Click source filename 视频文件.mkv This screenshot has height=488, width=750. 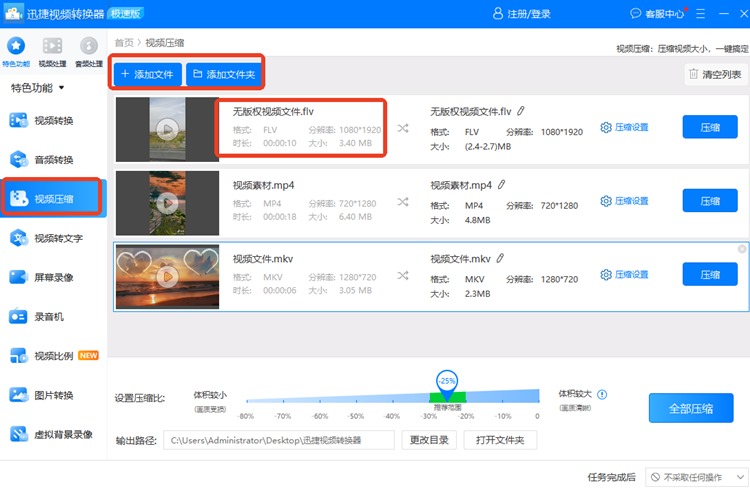tap(263, 259)
